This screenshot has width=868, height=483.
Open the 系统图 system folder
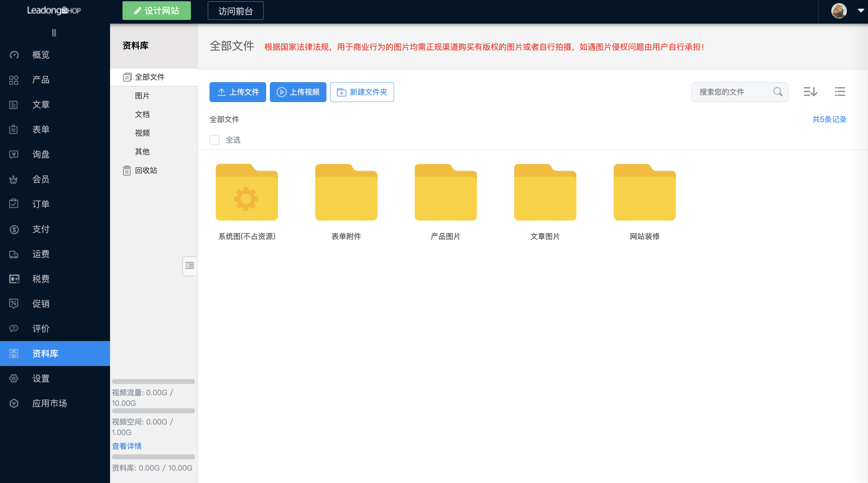[x=247, y=193]
